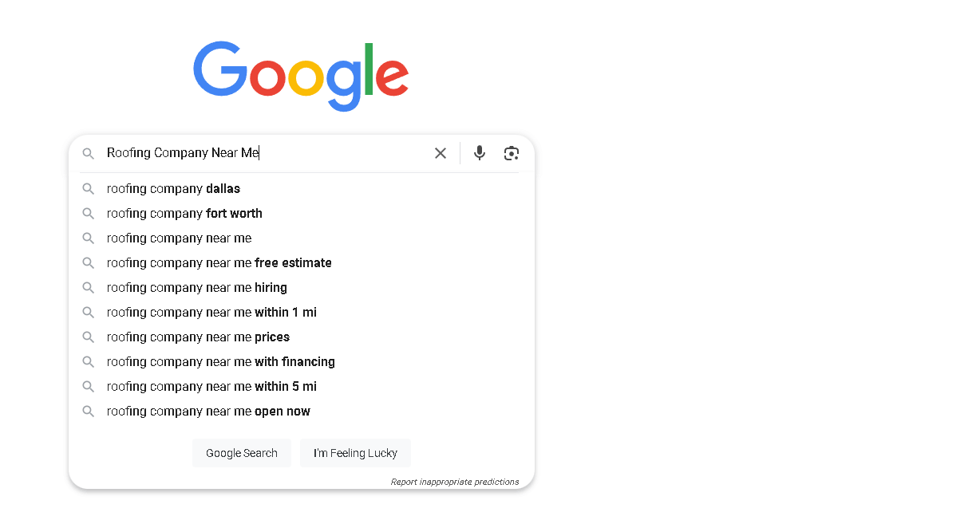Click inside the search text field
This screenshot has height=520, width=980.
pyautogui.click(x=263, y=153)
